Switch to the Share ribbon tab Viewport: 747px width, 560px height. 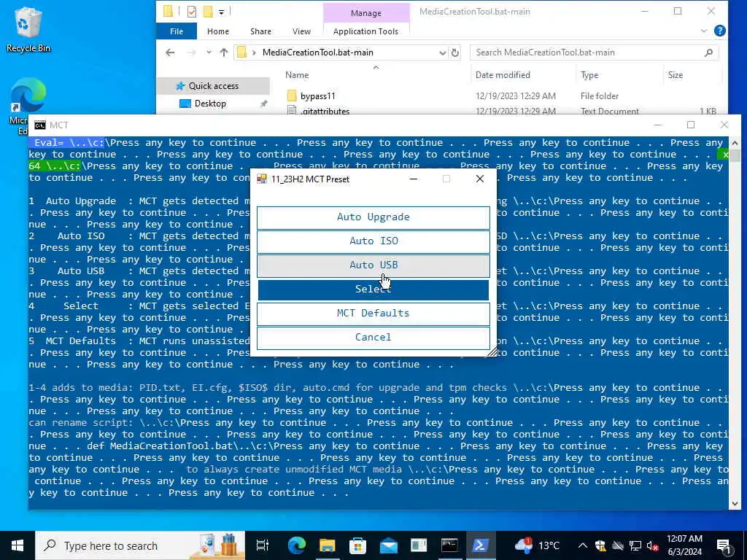pos(260,31)
